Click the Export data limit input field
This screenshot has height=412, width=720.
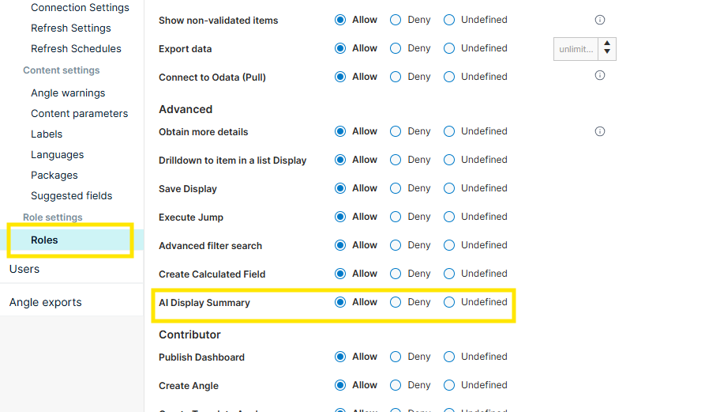pyautogui.click(x=576, y=49)
